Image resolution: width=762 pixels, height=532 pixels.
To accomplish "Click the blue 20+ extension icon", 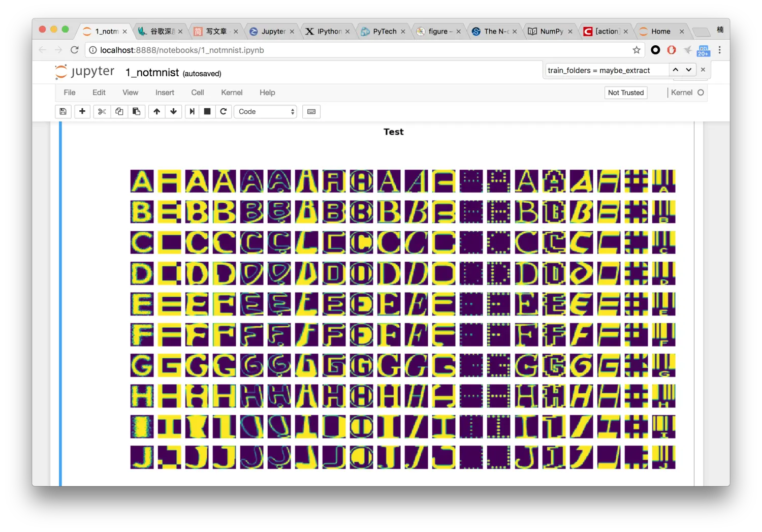I will [704, 50].
